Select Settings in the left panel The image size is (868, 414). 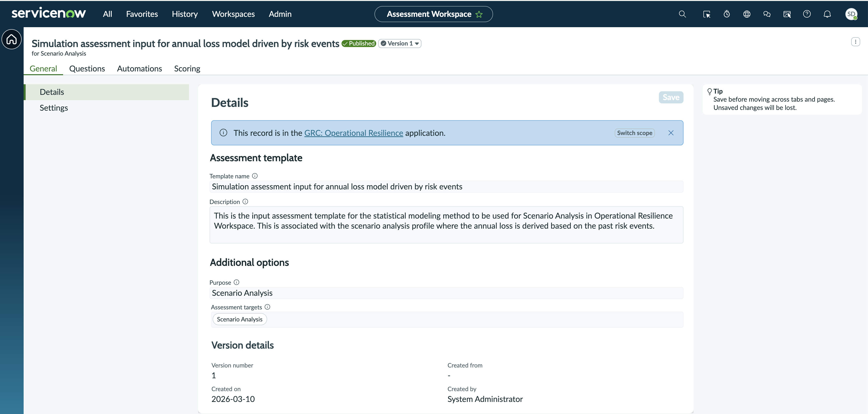(x=54, y=108)
